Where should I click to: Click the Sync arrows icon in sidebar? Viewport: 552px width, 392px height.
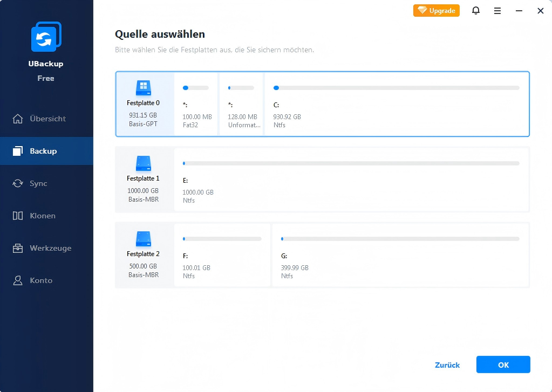[x=18, y=183]
